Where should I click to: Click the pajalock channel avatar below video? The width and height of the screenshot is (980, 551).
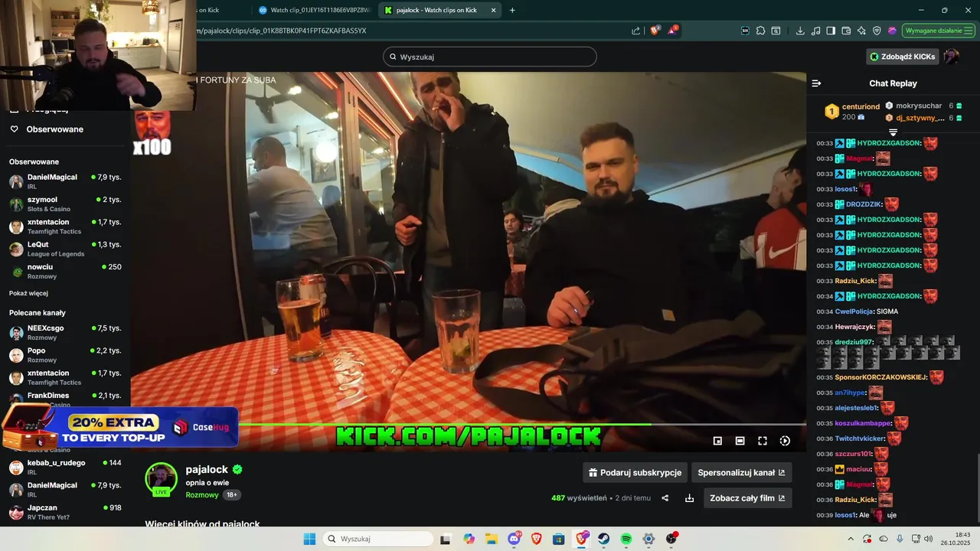click(161, 479)
